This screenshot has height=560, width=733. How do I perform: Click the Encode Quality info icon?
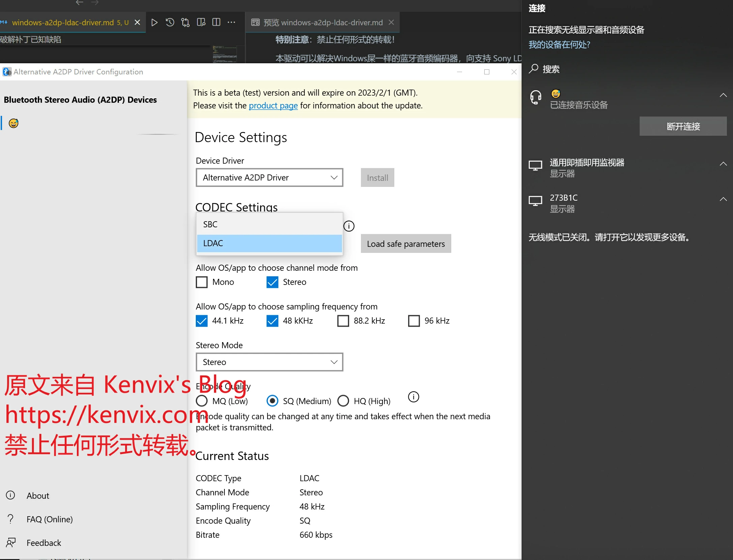[414, 397]
